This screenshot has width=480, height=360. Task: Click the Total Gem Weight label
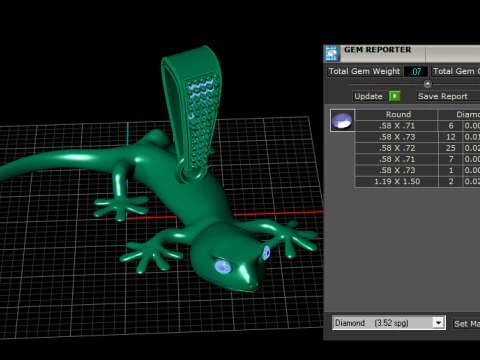[364, 71]
